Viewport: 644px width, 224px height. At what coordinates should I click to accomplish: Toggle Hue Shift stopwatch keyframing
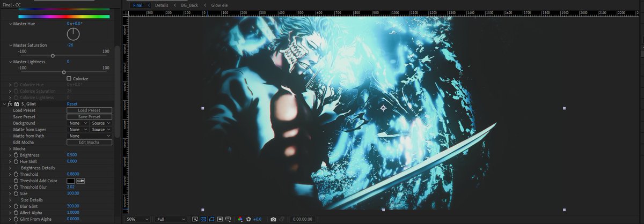16,161
